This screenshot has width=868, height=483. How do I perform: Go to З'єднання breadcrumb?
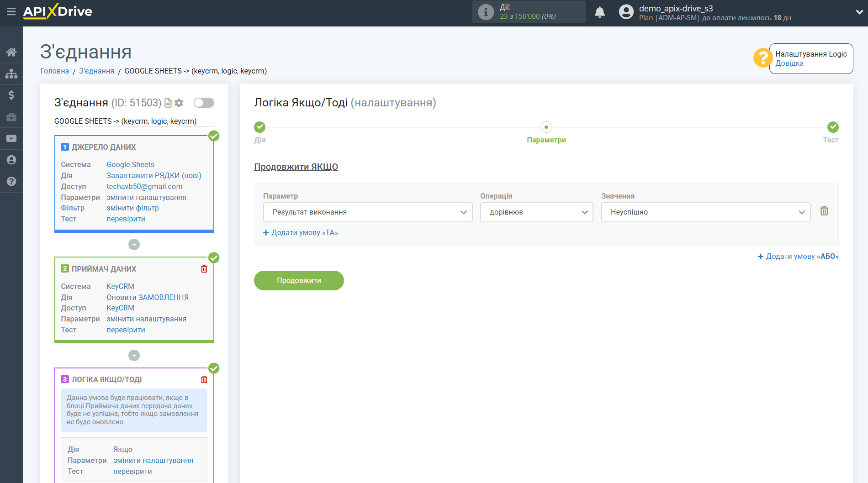(97, 71)
